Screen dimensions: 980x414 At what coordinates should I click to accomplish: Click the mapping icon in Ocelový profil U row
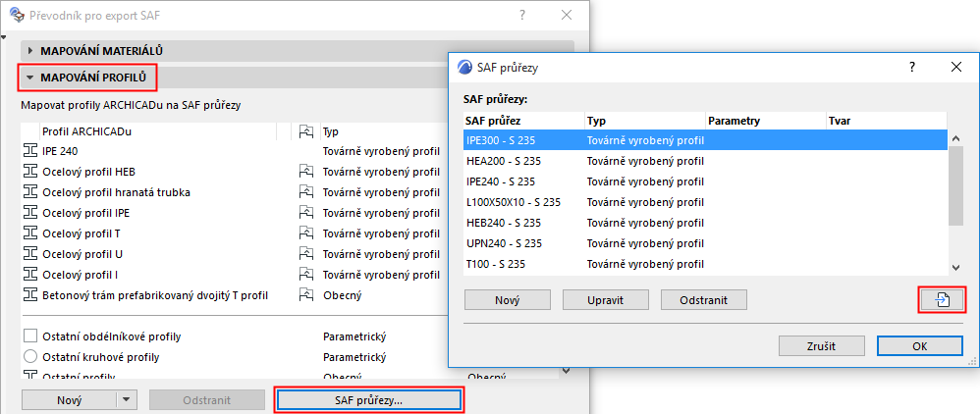[305, 253]
